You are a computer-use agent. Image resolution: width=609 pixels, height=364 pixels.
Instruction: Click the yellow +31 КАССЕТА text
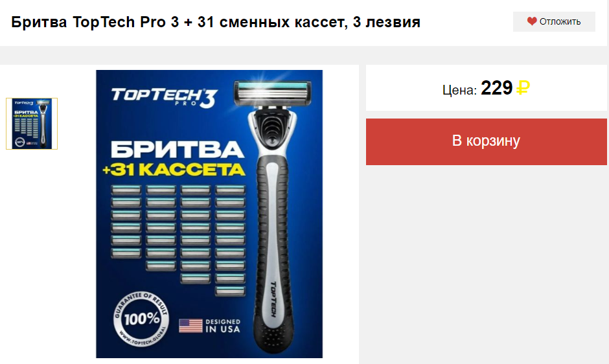point(174,170)
